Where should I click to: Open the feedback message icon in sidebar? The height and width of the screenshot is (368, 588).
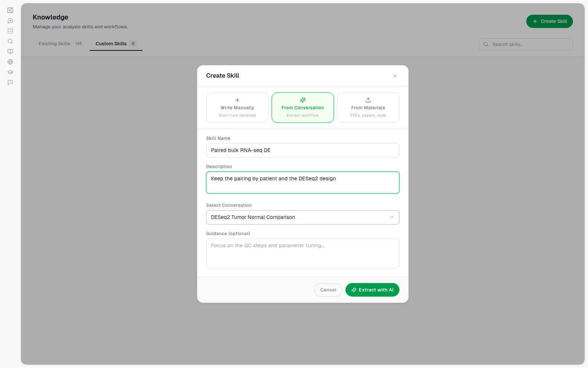click(10, 82)
